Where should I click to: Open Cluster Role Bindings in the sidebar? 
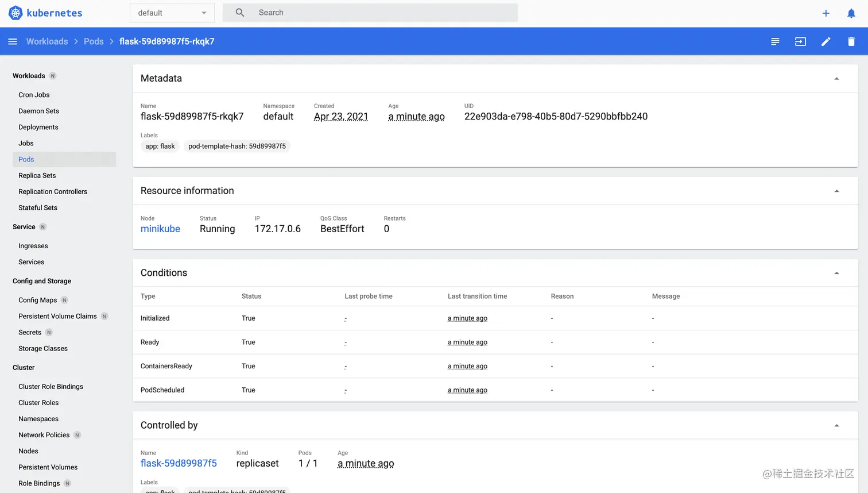click(51, 387)
